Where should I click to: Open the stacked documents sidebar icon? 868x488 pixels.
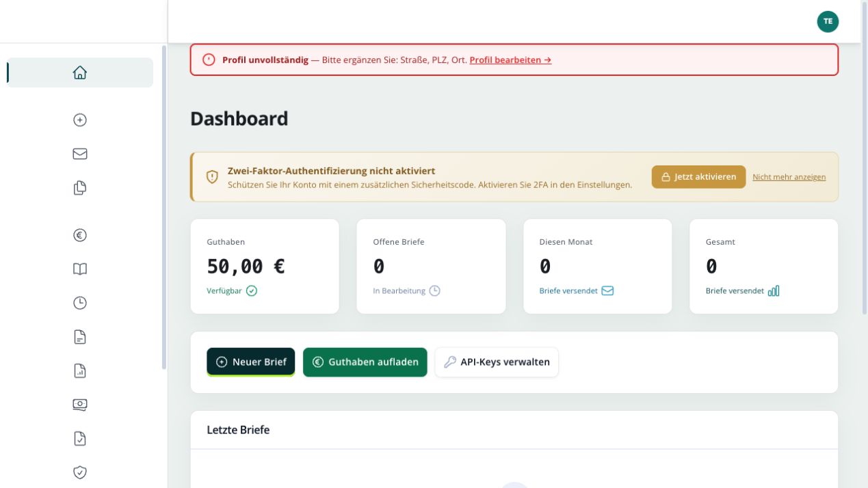point(80,188)
